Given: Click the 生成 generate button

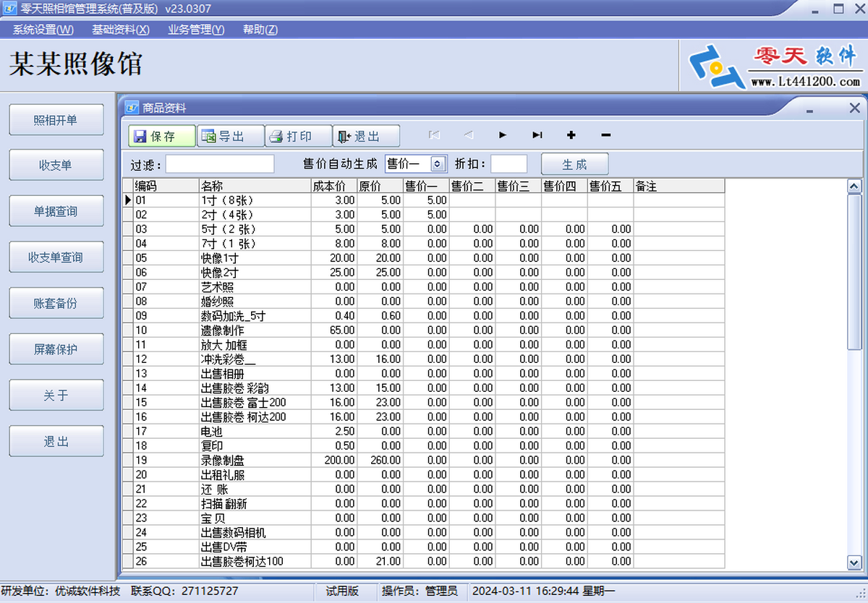Looking at the screenshot, I should (575, 164).
